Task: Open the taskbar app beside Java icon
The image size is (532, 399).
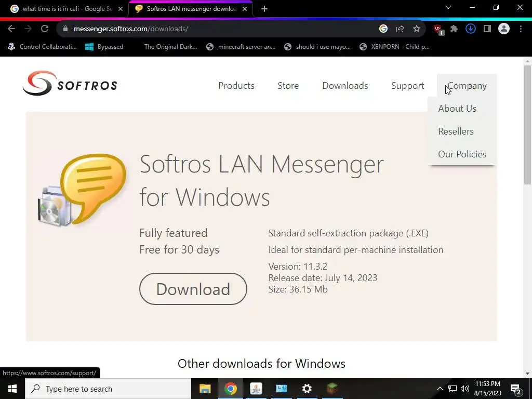Action: point(281,389)
